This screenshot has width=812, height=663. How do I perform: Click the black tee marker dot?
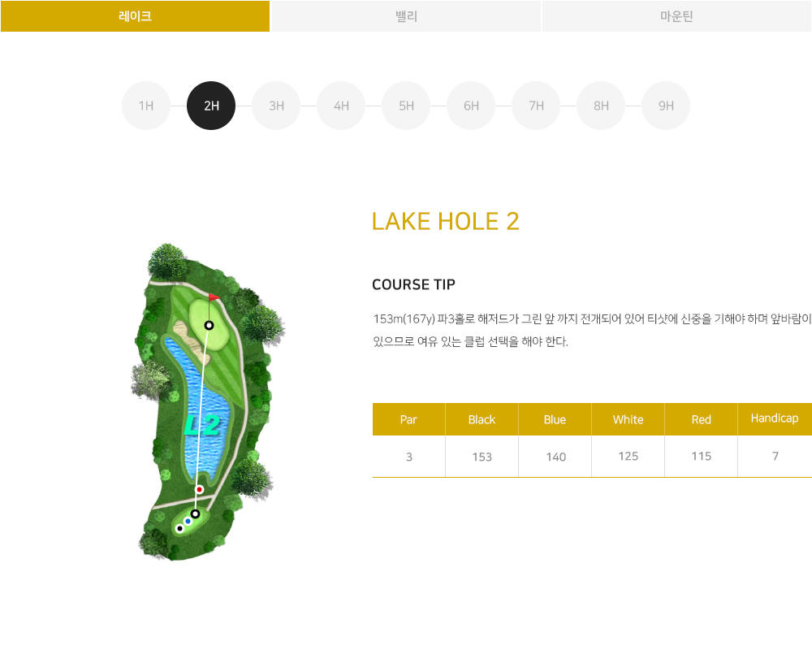(x=179, y=529)
